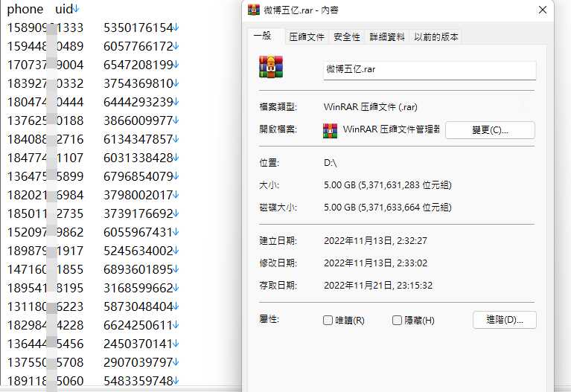This screenshot has width=571, height=392.
Task: Click the uid column header in the document
Action: coord(64,9)
